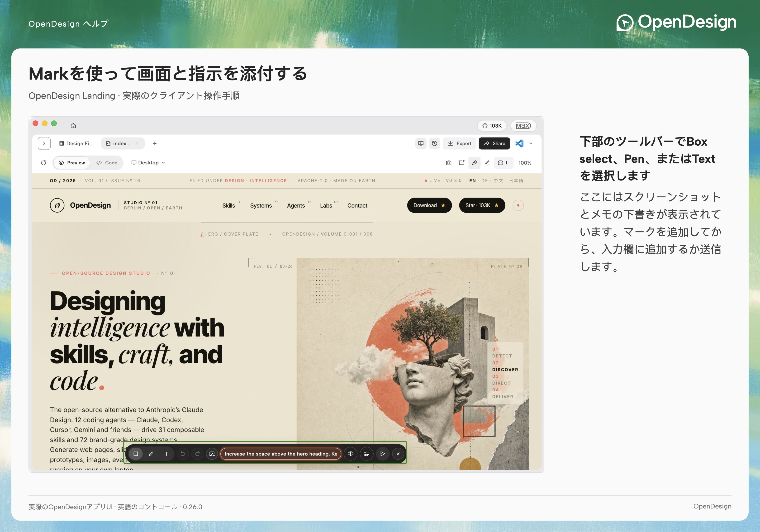Switch to Code view
The width and height of the screenshot is (760, 532).
click(107, 162)
